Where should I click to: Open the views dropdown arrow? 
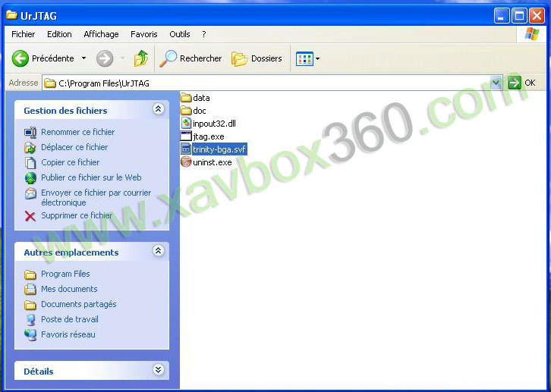point(317,58)
